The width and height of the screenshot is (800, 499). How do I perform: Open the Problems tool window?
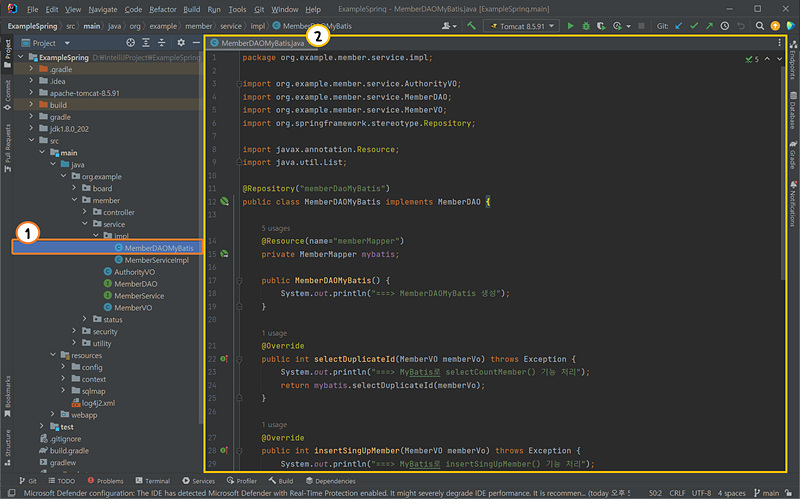105,481
